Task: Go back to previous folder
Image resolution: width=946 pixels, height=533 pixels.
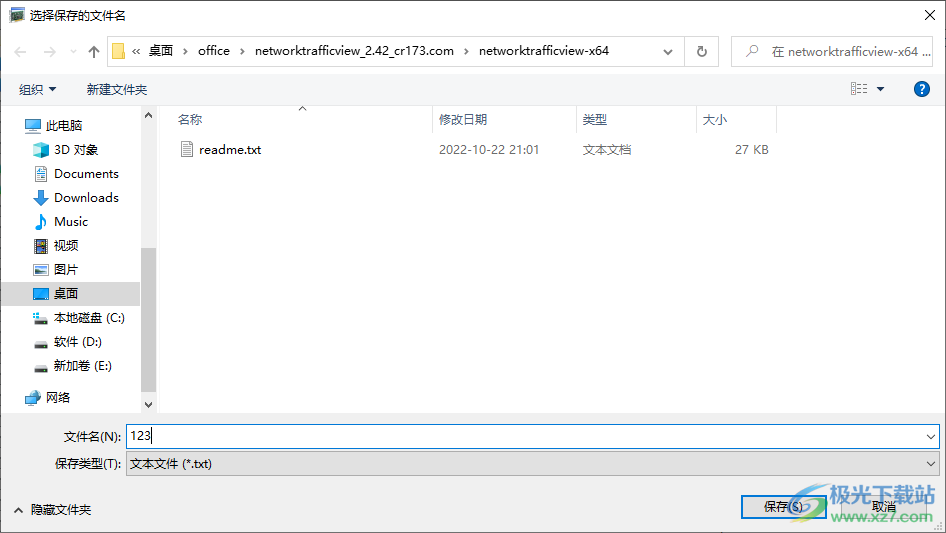Action: point(21,52)
